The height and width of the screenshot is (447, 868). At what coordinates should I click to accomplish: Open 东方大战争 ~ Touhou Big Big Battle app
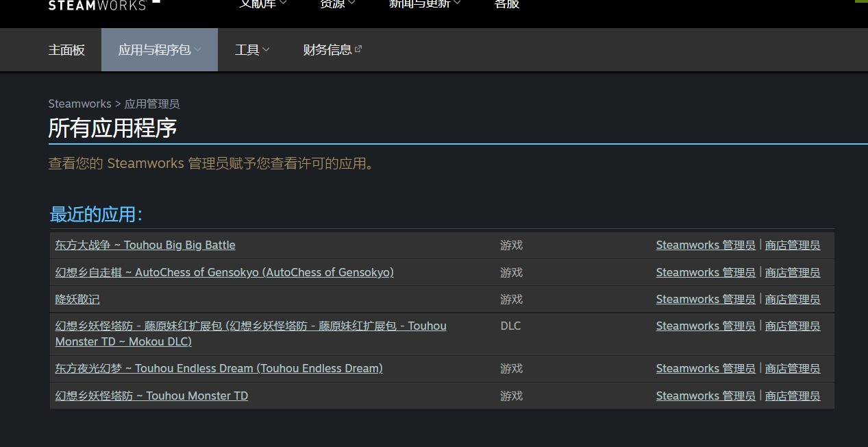(x=145, y=245)
